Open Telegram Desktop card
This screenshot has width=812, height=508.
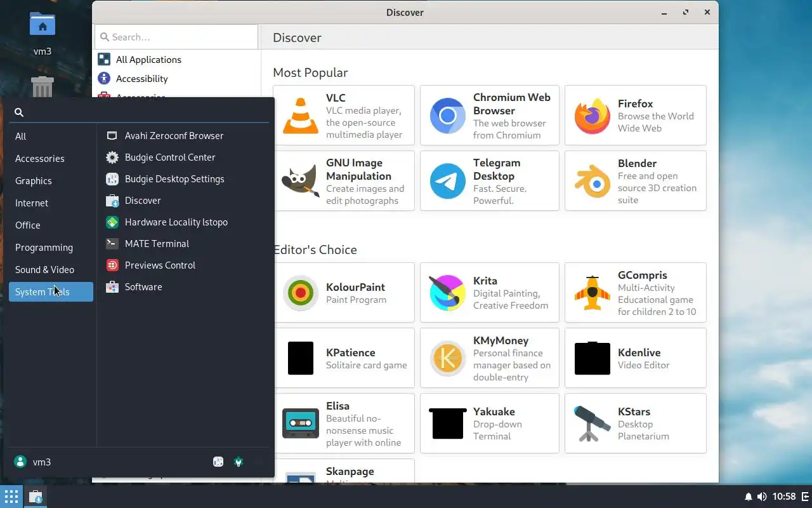[490, 181]
